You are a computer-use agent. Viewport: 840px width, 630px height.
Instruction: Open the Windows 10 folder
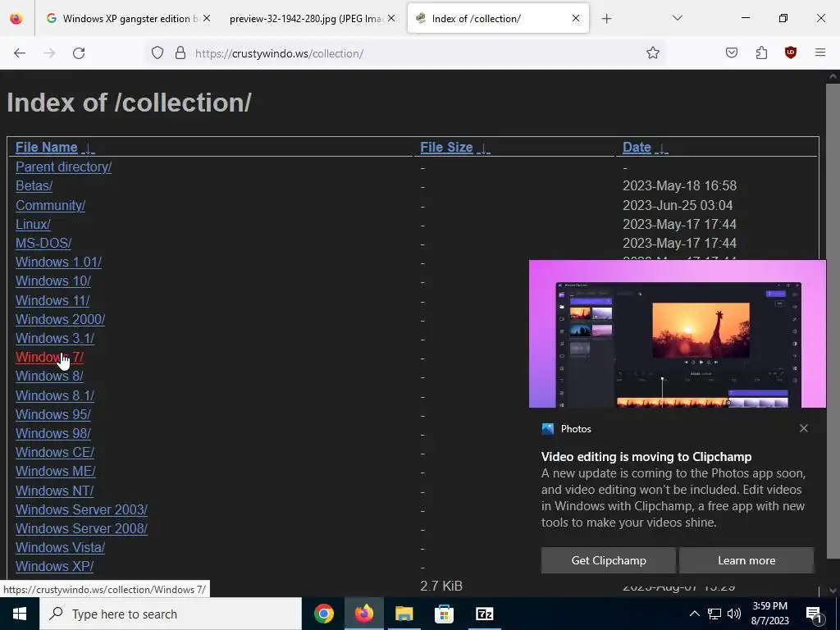pos(53,281)
